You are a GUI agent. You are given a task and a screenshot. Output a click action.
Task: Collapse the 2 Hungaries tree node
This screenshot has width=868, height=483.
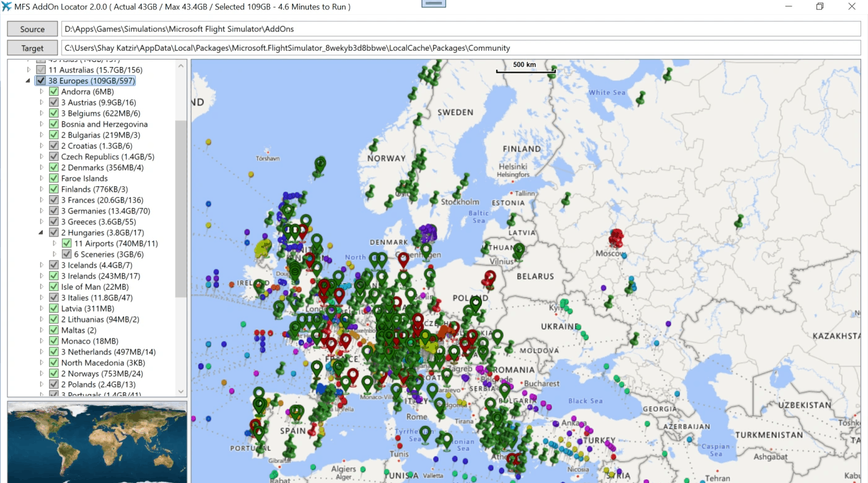pyautogui.click(x=41, y=233)
